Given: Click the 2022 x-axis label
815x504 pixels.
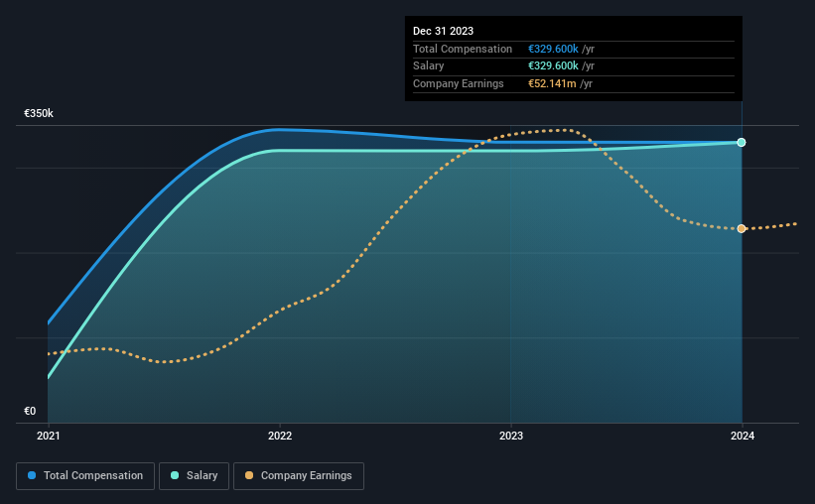Looking at the screenshot, I should 280,436.
